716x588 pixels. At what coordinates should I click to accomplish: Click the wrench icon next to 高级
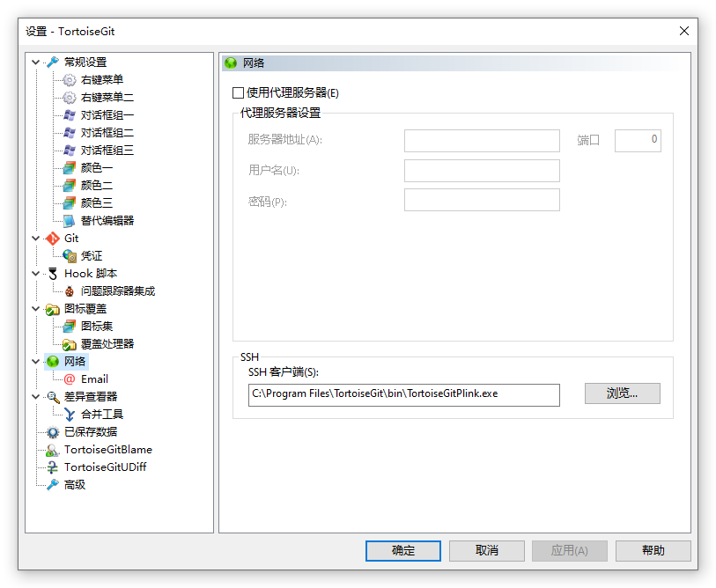tap(53, 485)
